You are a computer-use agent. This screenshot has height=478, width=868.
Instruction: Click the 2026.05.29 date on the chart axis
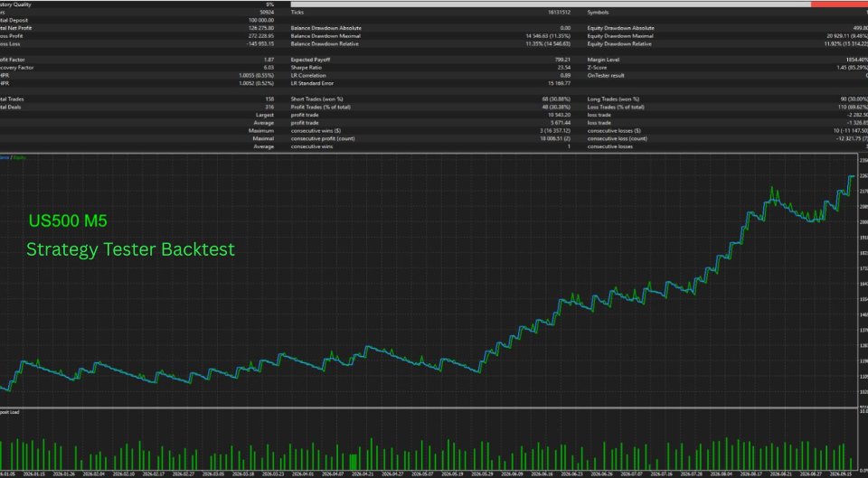tap(482, 474)
